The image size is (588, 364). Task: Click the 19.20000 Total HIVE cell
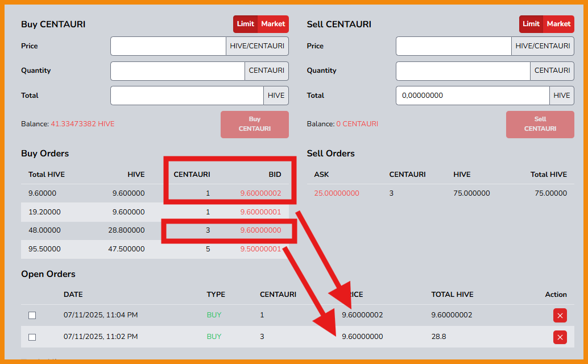pos(44,212)
